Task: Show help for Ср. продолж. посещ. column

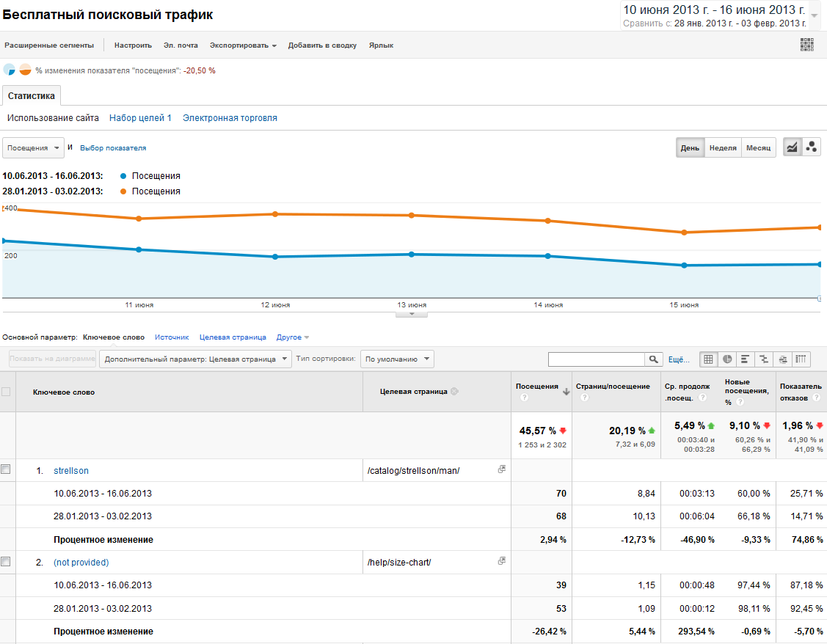Action: [702, 398]
